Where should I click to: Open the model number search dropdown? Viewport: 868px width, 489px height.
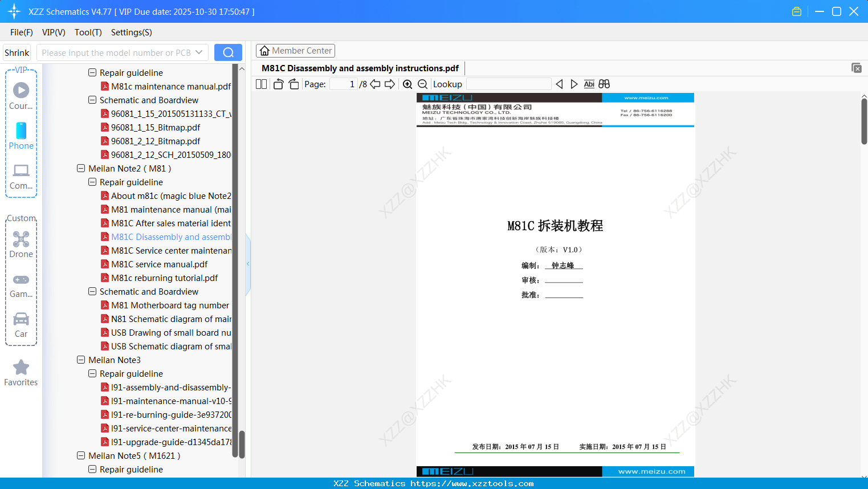click(x=198, y=52)
